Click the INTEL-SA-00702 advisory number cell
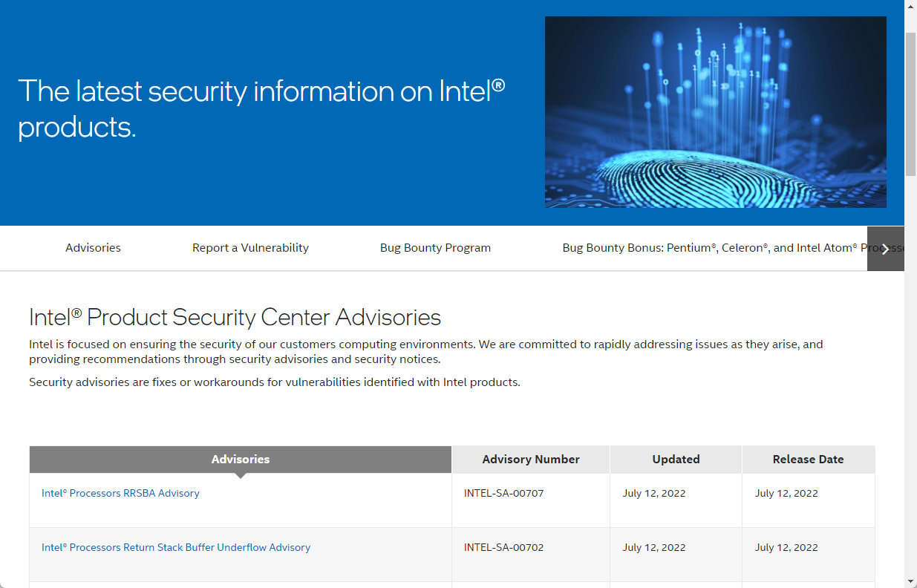 coord(503,547)
